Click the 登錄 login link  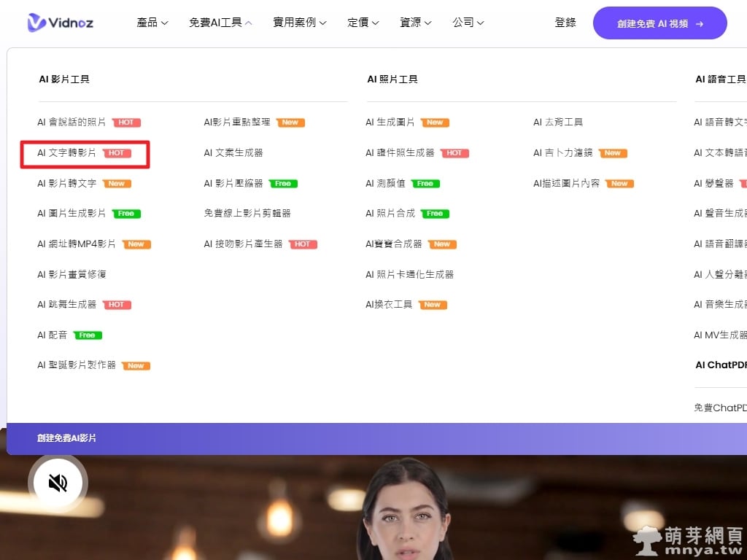pyautogui.click(x=565, y=23)
